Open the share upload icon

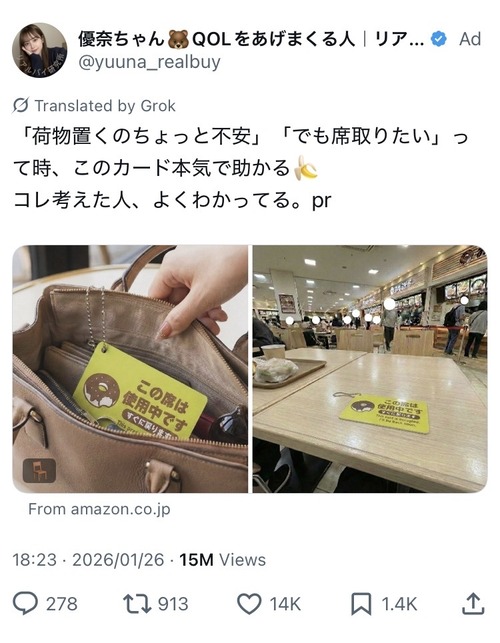pyautogui.click(x=473, y=603)
